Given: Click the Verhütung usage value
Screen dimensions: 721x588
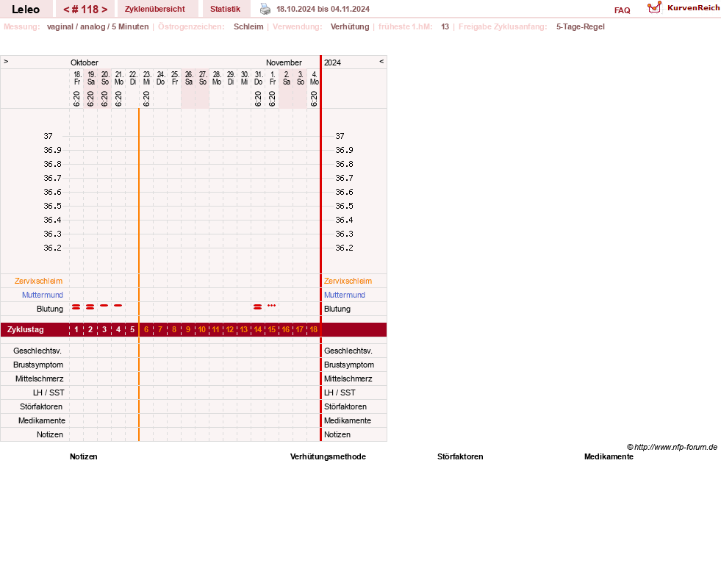Looking at the screenshot, I should click(x=349, y=26).
